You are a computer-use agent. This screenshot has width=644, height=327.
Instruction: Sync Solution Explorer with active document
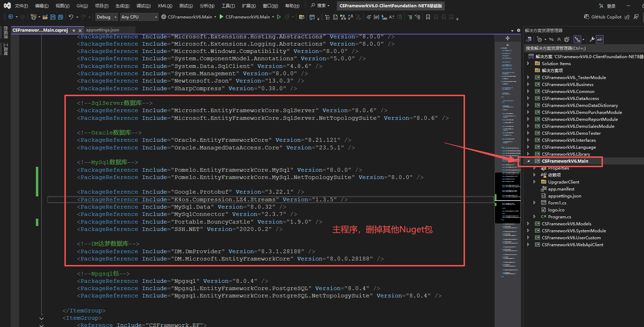(551, 39)
